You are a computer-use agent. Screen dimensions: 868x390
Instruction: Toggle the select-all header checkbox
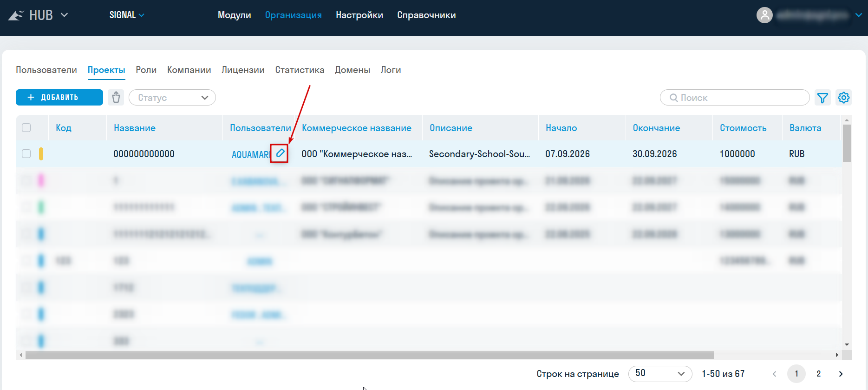pos(26,128)
